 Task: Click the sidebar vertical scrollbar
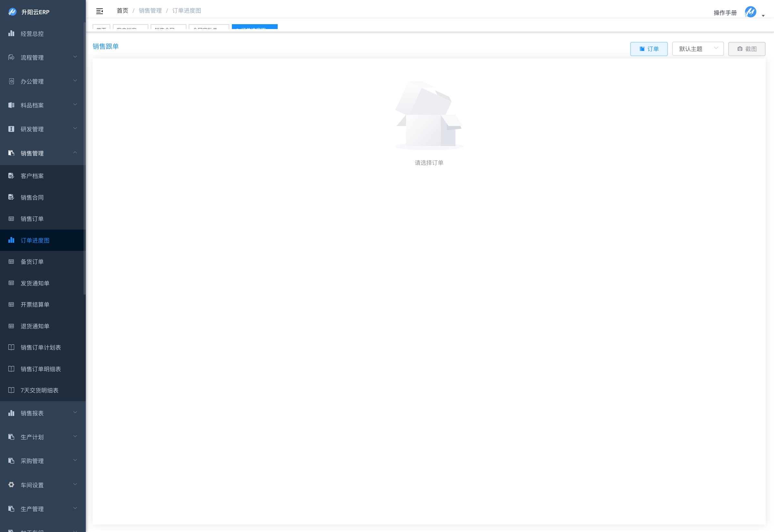[x=84, y=159]
